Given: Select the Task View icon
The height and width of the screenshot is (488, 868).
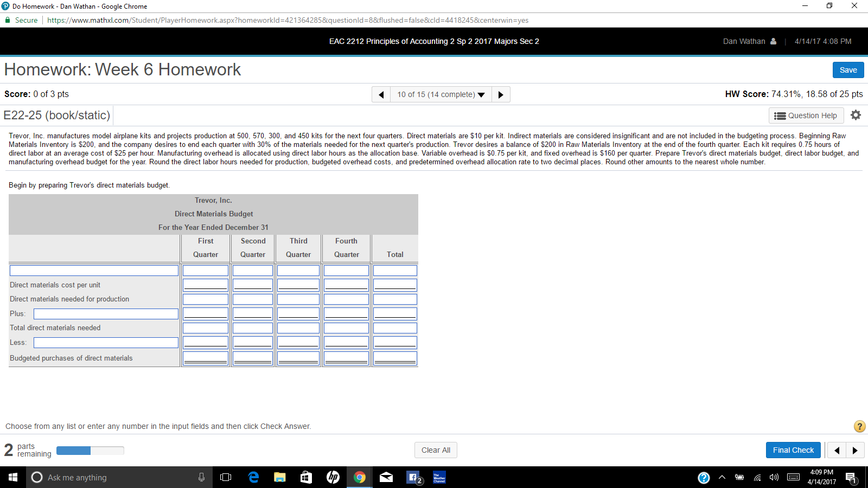Looking at the screenshot, I should point(226,477).
